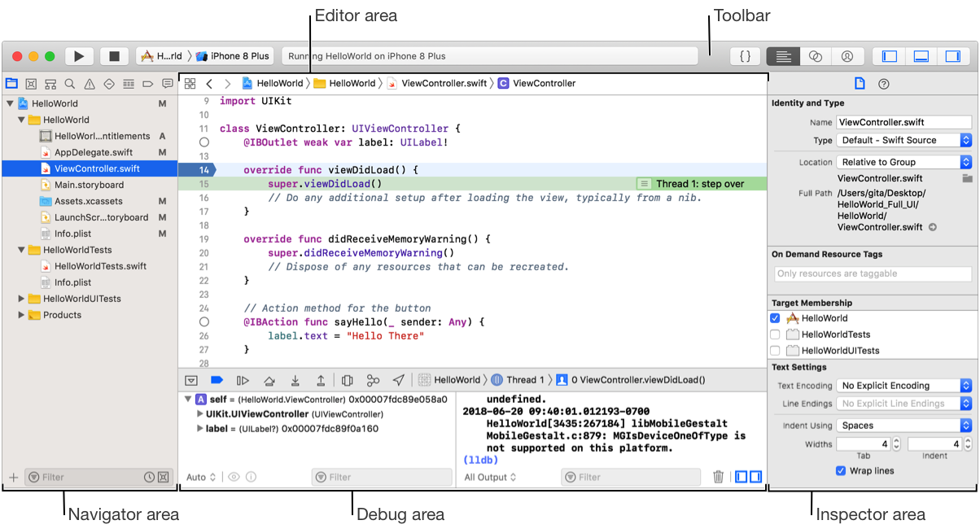Hide the debug area via debug bar button
The image size is (980, 529).
point(191,380)
